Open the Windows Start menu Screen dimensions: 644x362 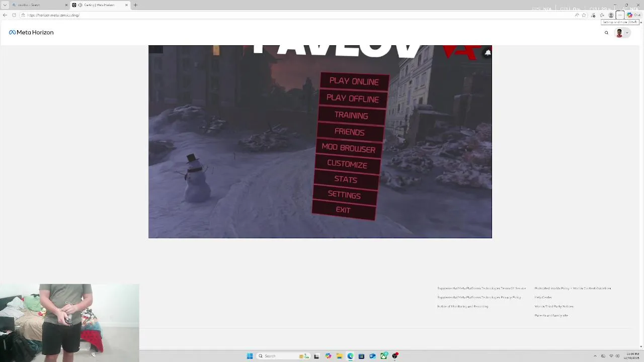[x=250, y=356]
